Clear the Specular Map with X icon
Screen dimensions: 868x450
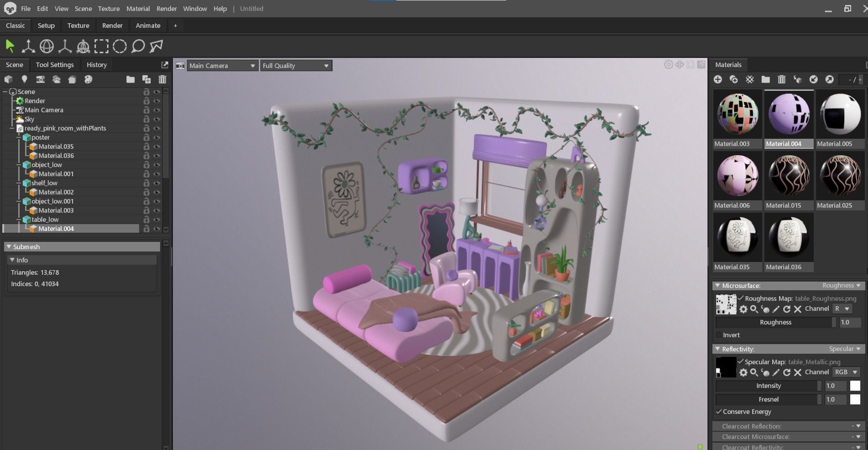(x=798, y=372)
